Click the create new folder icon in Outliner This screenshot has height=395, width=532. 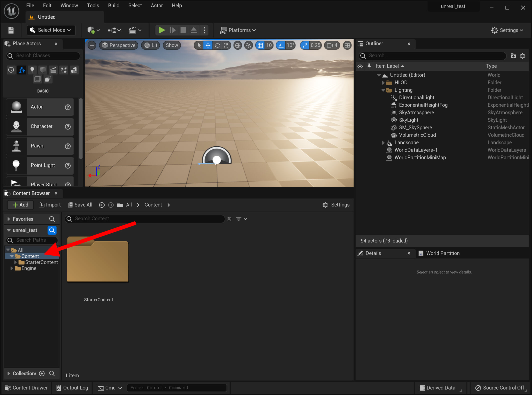(513, 56)
